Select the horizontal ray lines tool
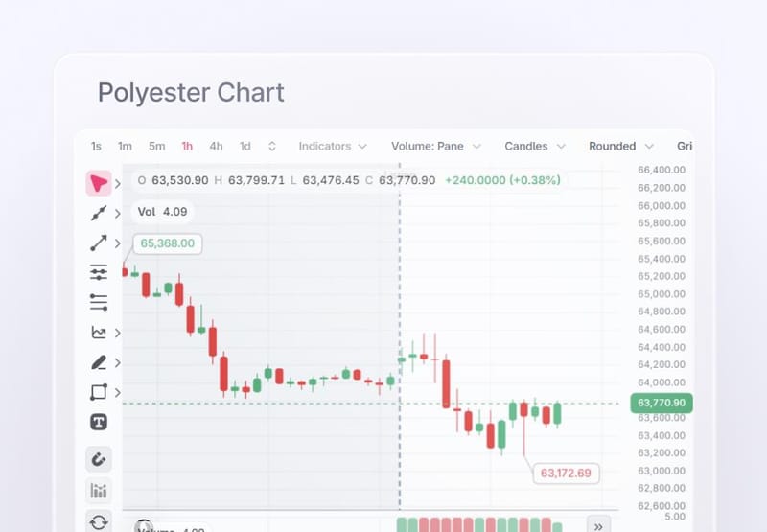 pyautogui.click(x=99, y=303)
